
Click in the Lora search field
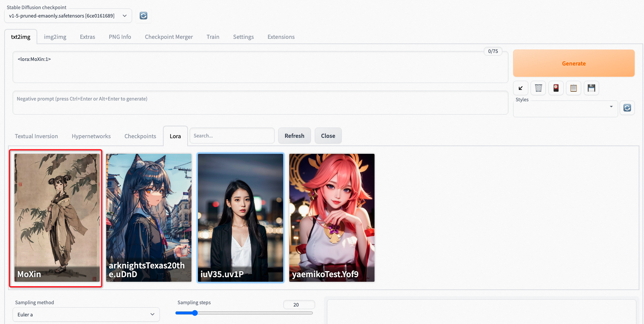[x=232, y=136]
